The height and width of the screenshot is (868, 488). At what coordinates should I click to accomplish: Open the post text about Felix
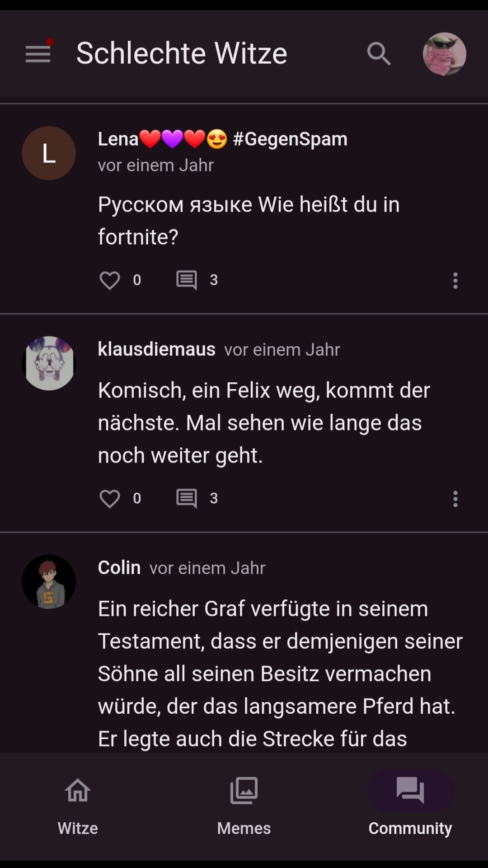pyautogui.click(x=264, y=422)
